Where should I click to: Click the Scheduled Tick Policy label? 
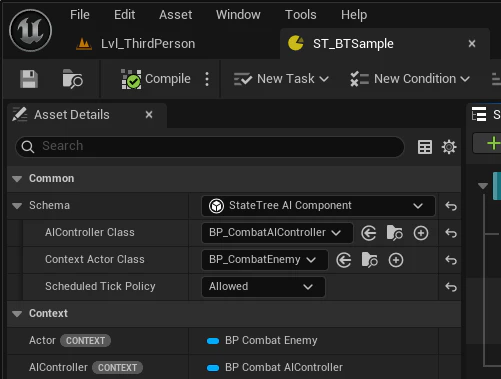[100, 286]
